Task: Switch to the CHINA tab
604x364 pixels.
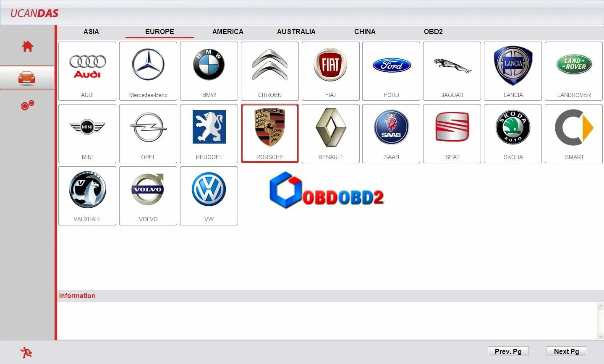Action: (x=365, y=31)
